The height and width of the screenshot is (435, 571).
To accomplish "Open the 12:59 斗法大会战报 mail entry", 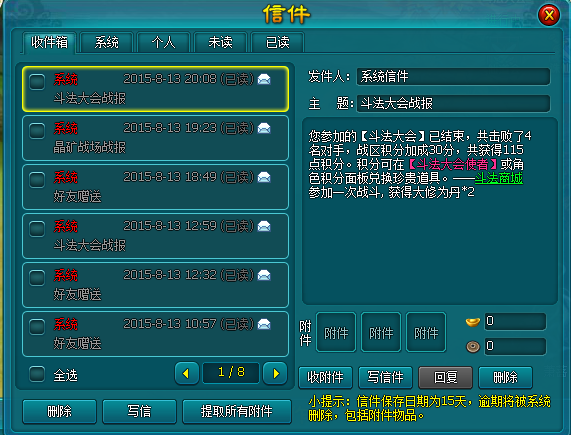I will coord(155,236).
